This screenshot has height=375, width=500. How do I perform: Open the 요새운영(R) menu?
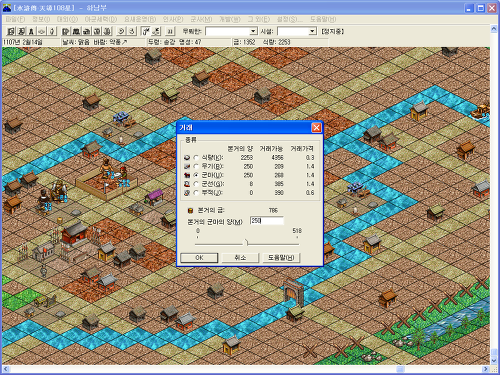pyautogui.click(x=140, y=19)
